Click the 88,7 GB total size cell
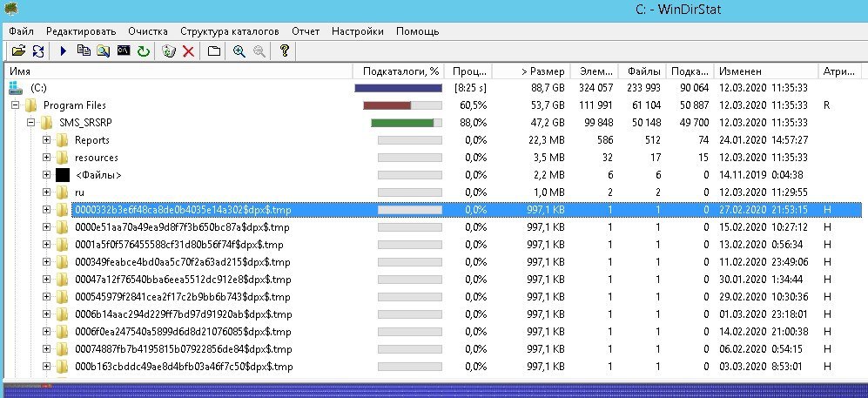Screen dimensions: 868x398 [x=547, y=88]
